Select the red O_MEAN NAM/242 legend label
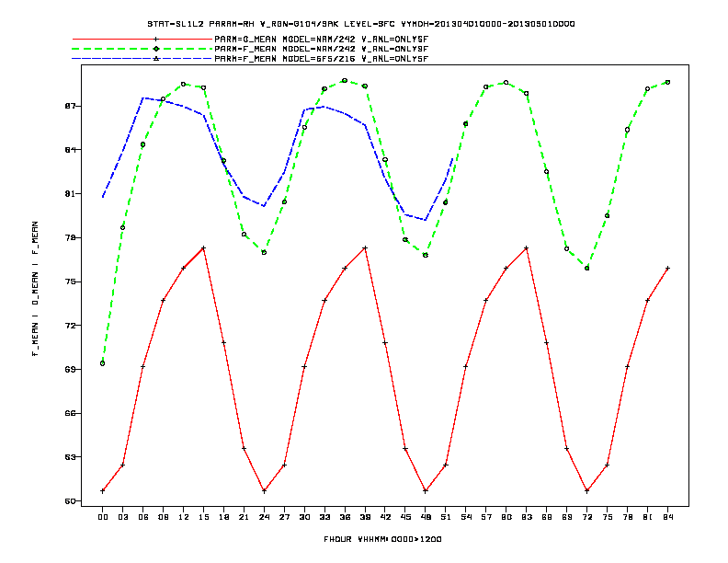The image size is (728, 563). (x=321, y=39)
